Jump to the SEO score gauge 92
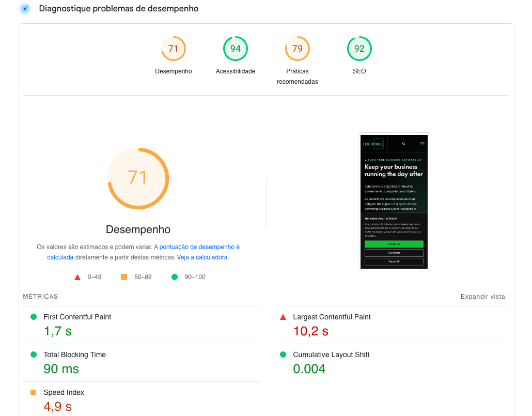Screen dimensions: 532x416 359,49
